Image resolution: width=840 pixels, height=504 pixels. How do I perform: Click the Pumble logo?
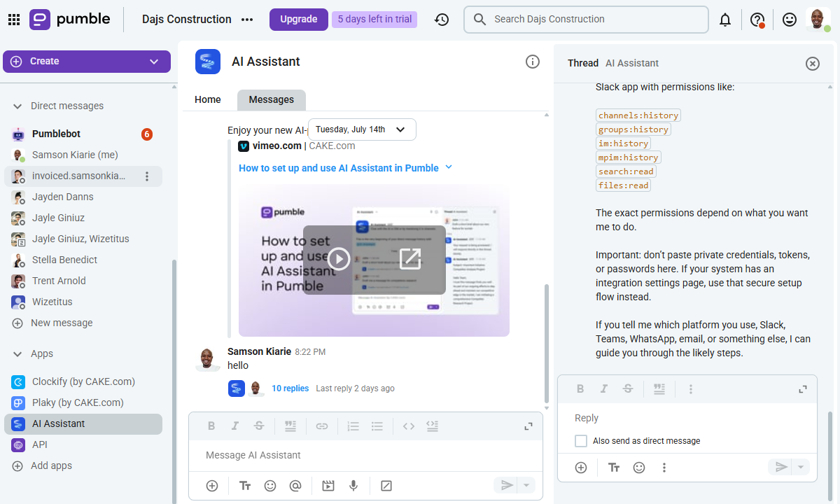70,20
